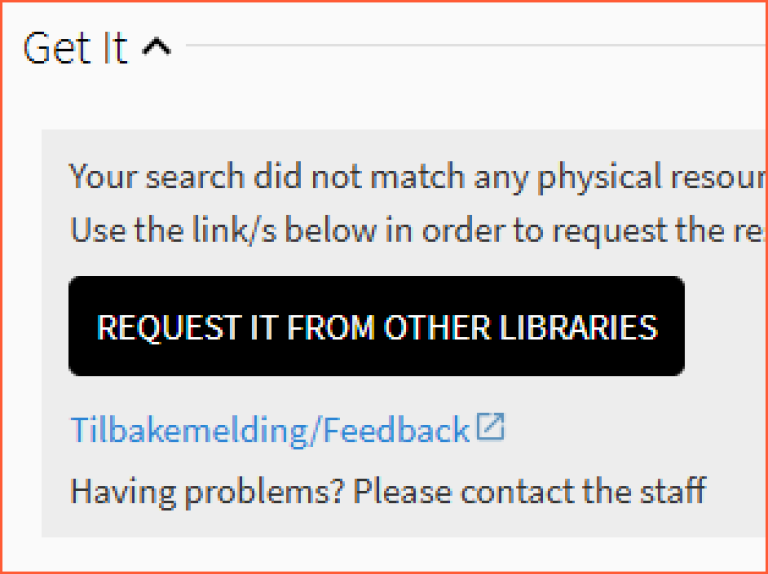768x574 pixels.
Task: Toggle the Get It section with its chevron
Action: point(156,47)
